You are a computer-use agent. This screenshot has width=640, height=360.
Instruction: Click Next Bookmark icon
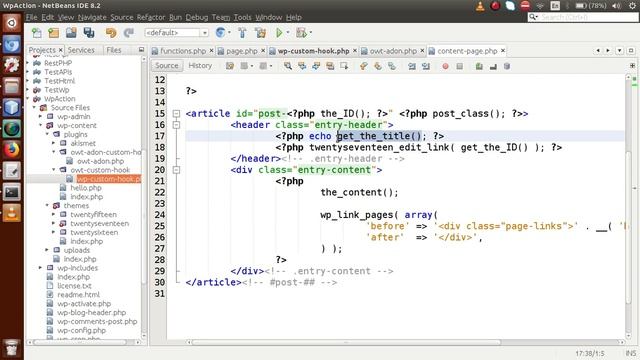point(378,66)
